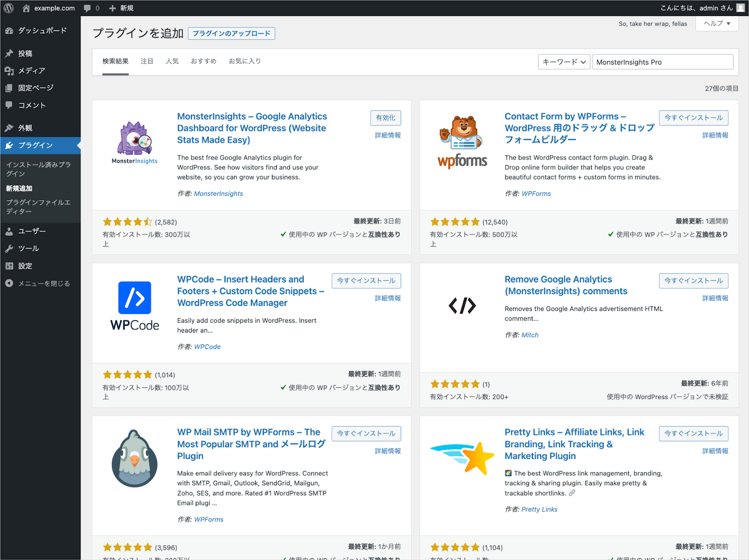Open the ツール wrench icon menu
Viewport: 749px width, 560px height.
[x=9, y=248]
